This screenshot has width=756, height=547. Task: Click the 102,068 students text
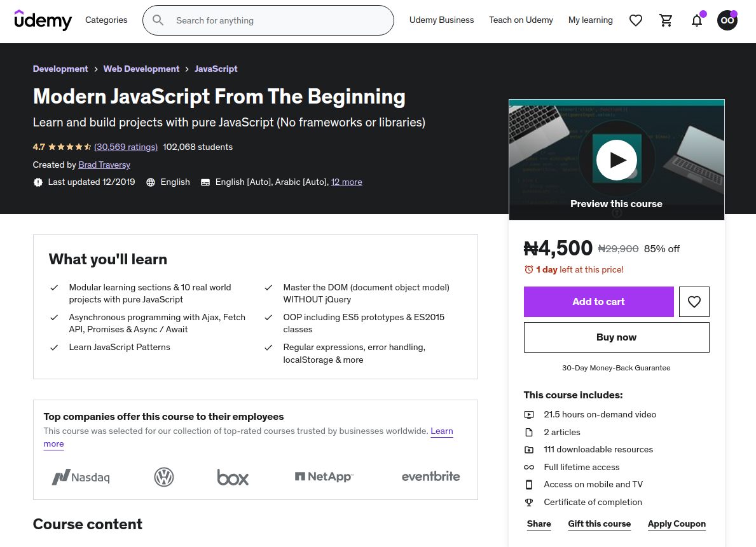coord(198,147)
